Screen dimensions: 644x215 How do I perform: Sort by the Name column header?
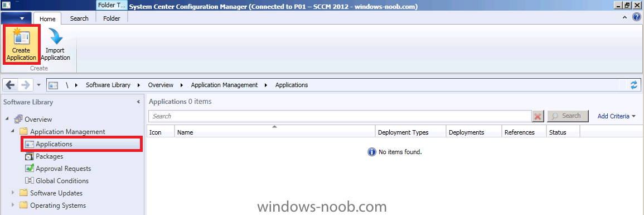pyautogui.click(x=275, y=132)
